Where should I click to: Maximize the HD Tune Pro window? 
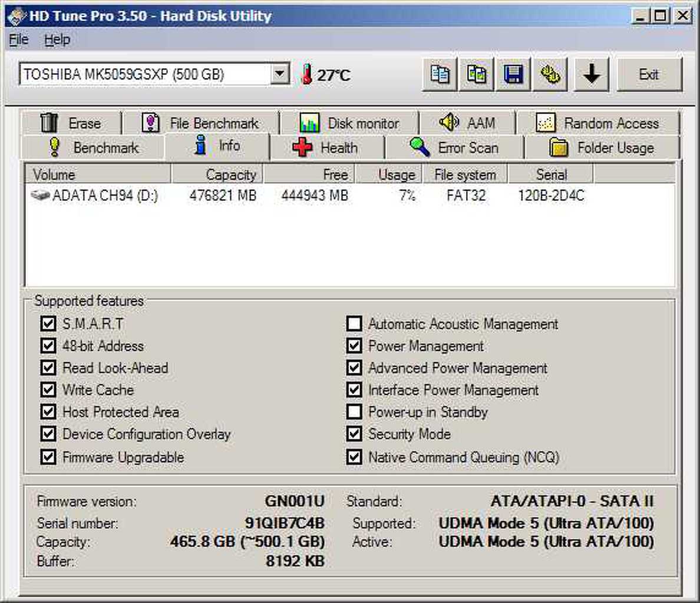click(661, 16)
